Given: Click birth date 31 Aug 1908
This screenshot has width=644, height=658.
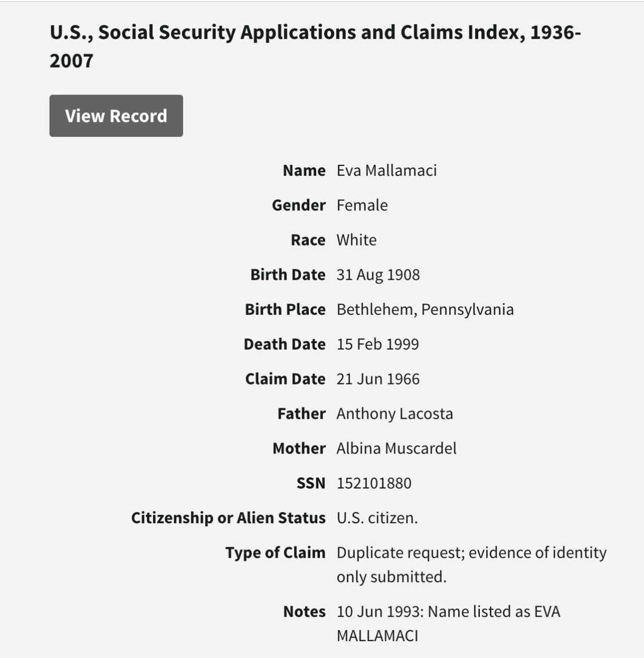Looking at the screenshot, I should coord(378,275).
